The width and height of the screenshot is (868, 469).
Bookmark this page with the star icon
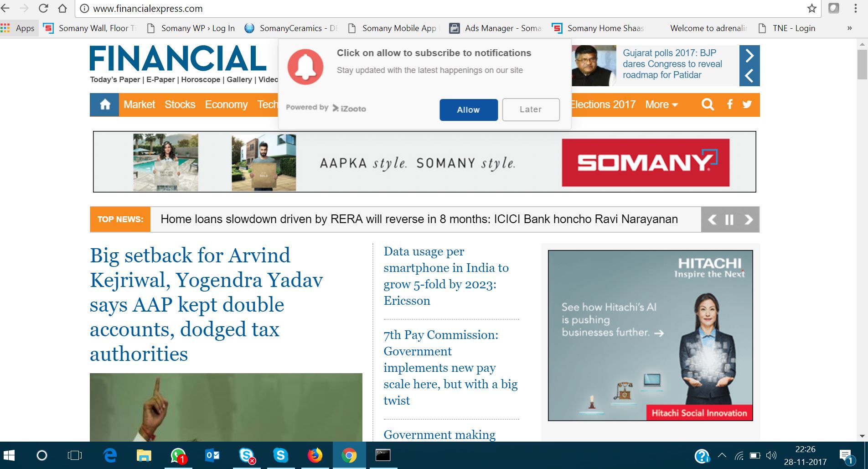812,8
